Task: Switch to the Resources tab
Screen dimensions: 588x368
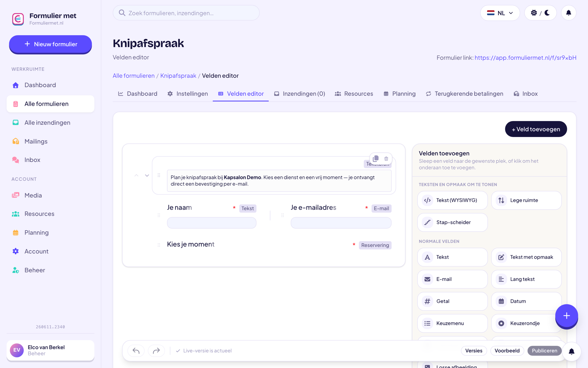Action: [x=354, y=94]
